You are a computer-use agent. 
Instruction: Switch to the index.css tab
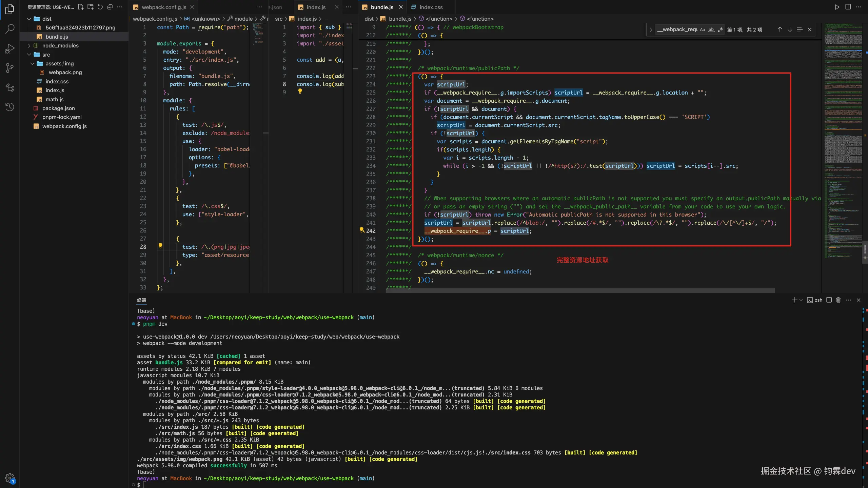pos(431,7)
